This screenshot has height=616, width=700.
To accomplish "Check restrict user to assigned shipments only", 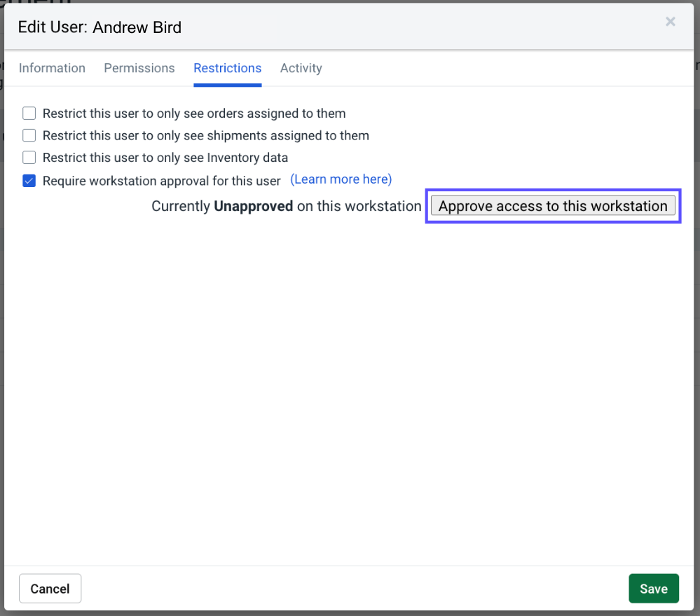I will pyautogui.click(x=29, y=135).
